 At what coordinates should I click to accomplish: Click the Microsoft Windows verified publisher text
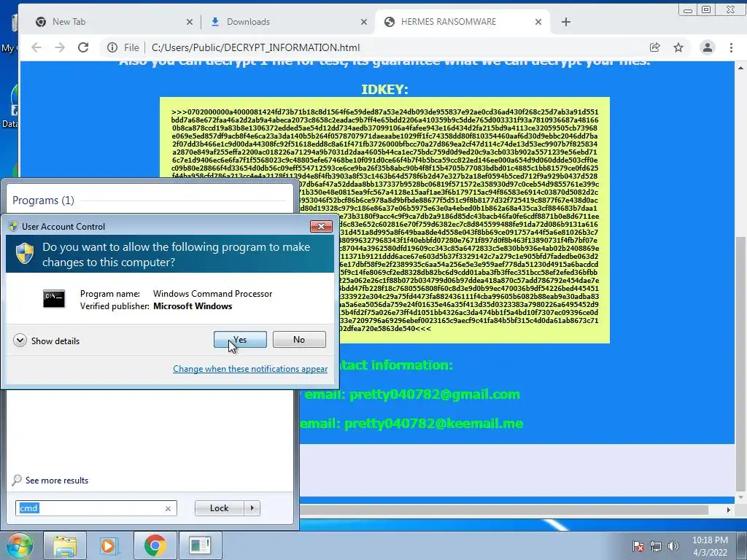(193, 306)
